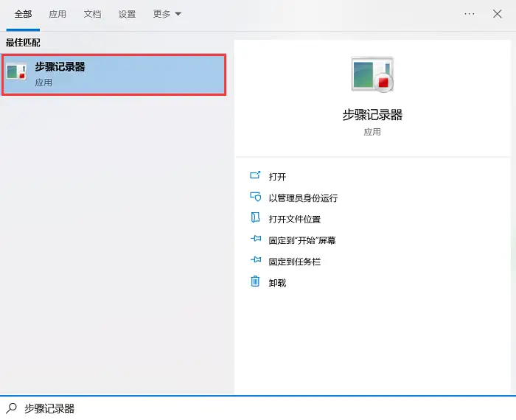Click the magnifier search icon

[11, 408]
